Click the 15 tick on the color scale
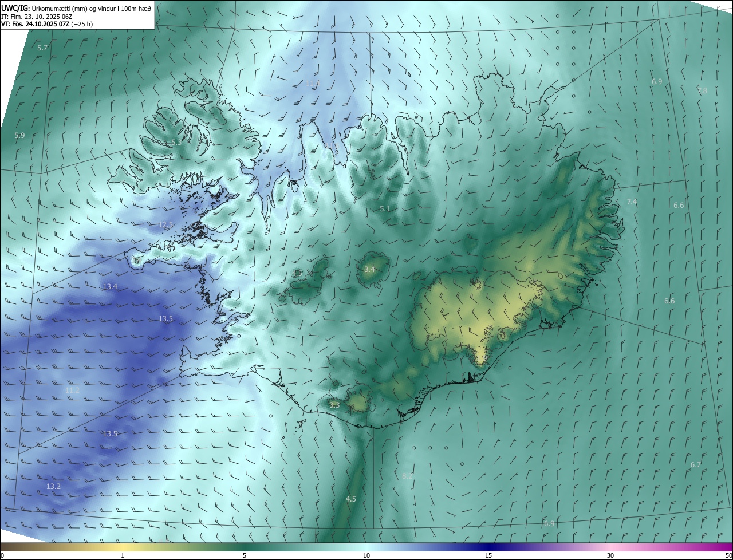 coord(488,556)
